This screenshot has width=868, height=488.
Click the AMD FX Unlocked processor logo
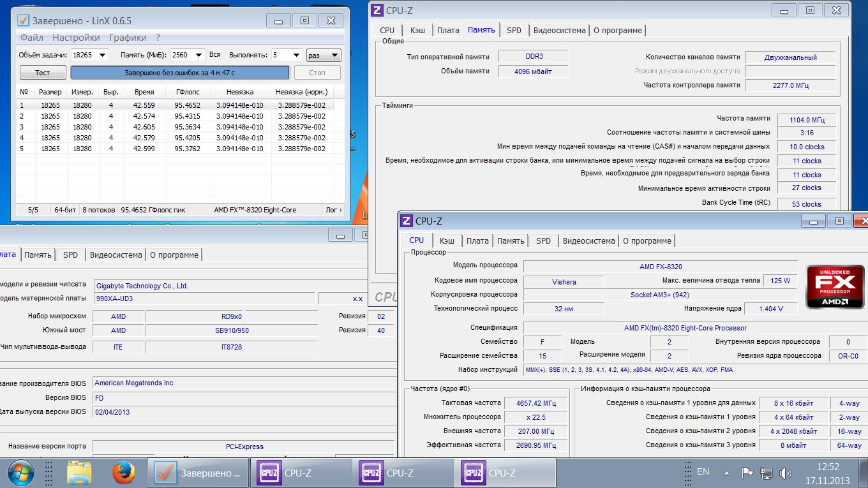coord(835,287)
